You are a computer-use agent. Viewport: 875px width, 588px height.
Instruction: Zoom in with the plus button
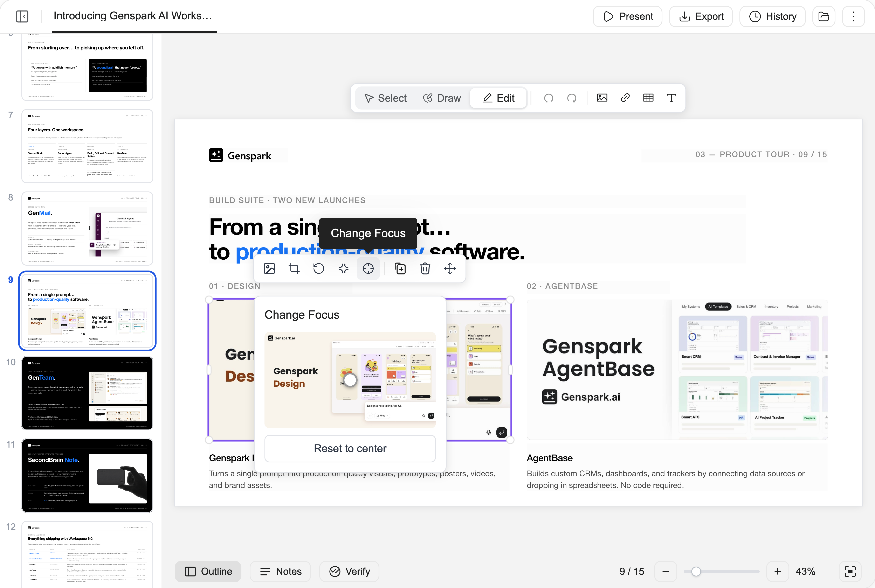coord(778,572)
